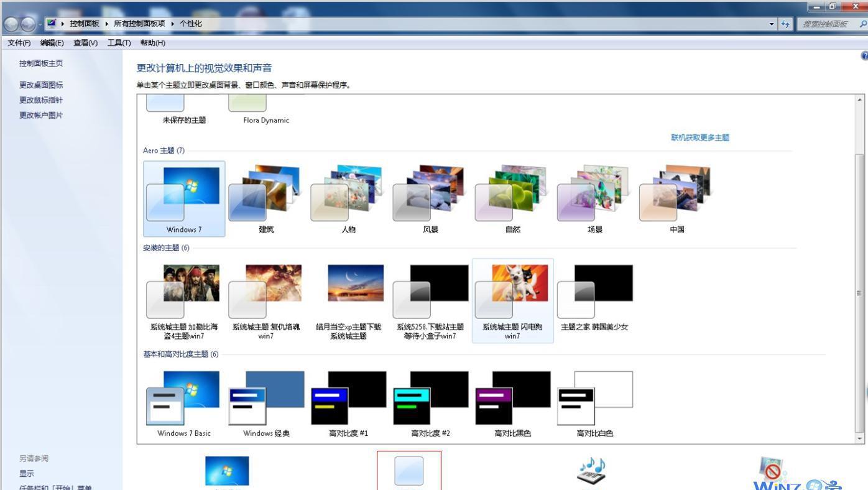Click the theme list scrollbar thumb

click(x=861, y=292)
